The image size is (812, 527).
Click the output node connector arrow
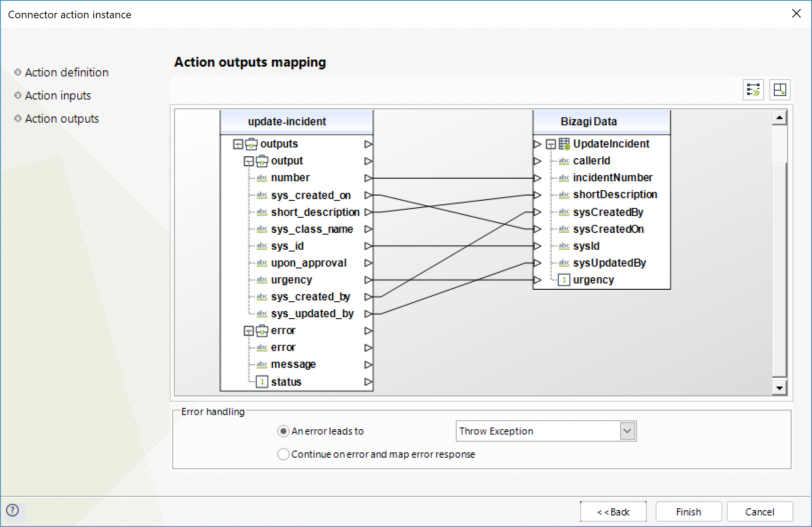click(x=368, y=161)
